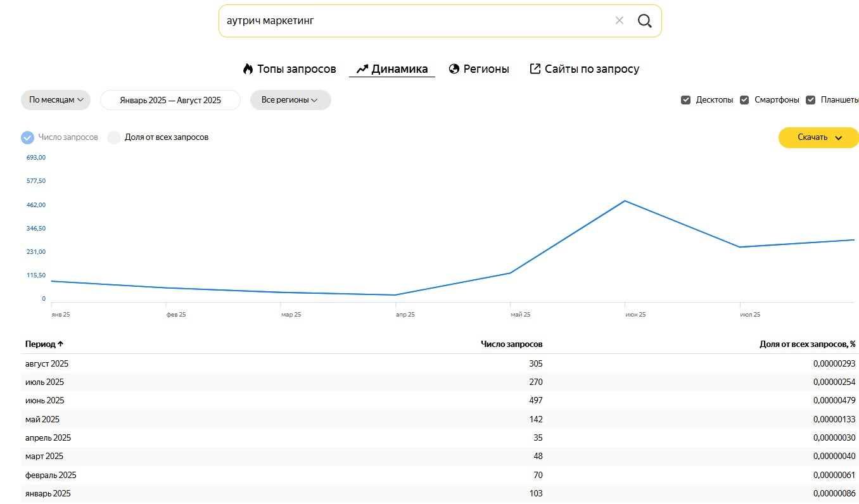Click the globe icon for Регионы
The width and height of the screenshot is (859, 504).
pyautogui.click(x=454, y=69)
